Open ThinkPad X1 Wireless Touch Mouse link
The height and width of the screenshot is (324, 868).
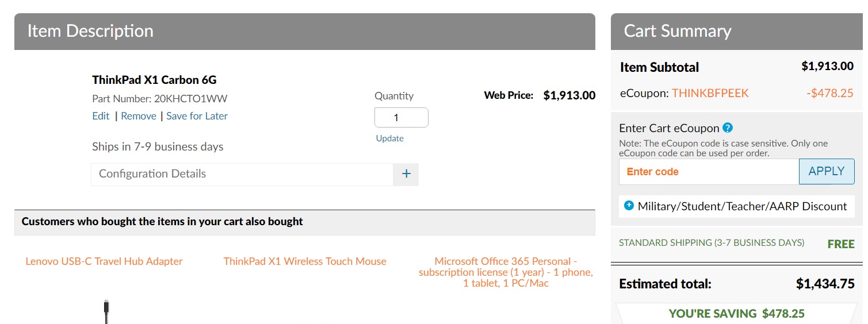[x=305, y=261]
